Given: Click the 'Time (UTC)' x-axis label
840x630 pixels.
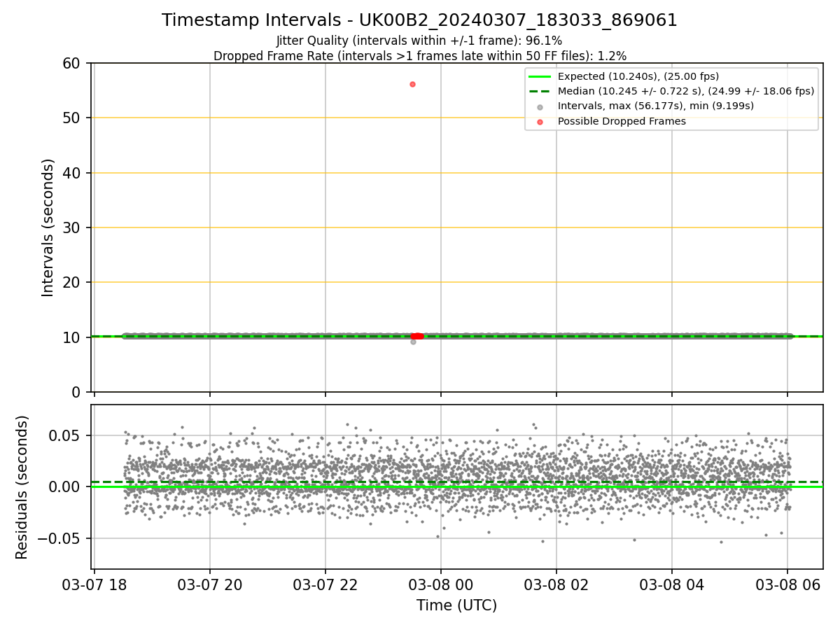Looking at the screenshot, I should [456, 605].
